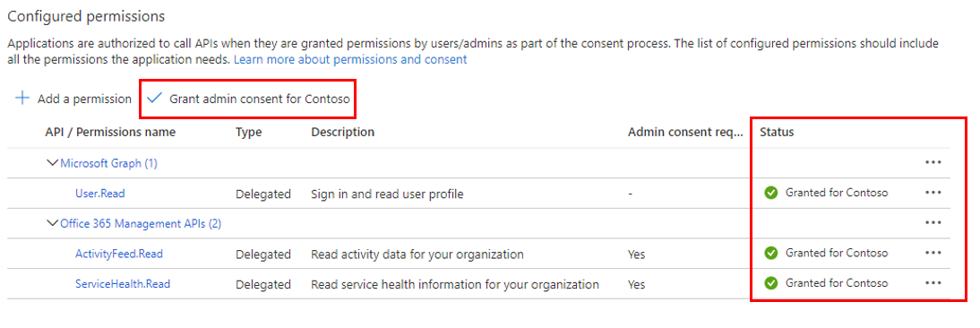The height and width of the screenshot is (328, 980).
Task: Open ellipsis menu for Office 365 Management APIs
Action: 933,222
